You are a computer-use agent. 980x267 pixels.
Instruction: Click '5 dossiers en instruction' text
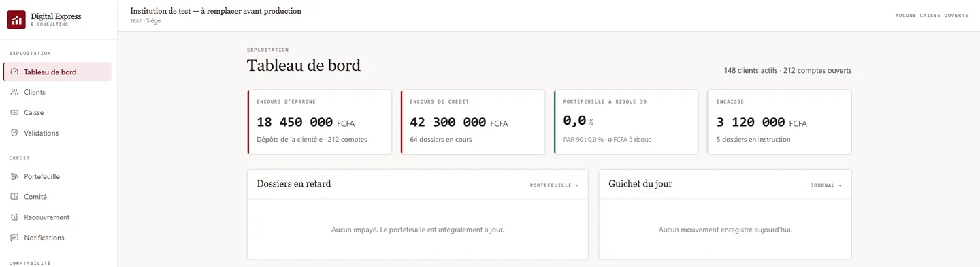click(x=753, y=140)
